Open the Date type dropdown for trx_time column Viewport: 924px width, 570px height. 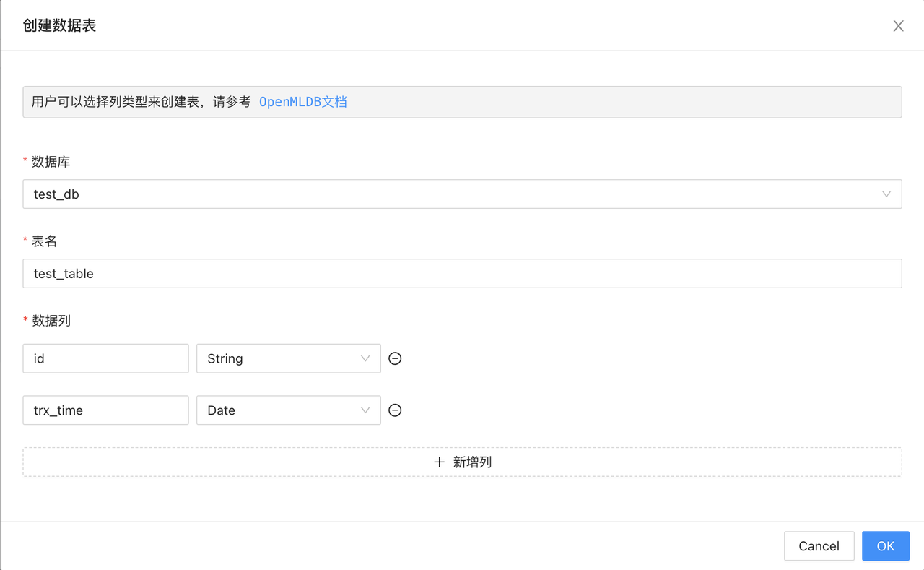(288, 410)
